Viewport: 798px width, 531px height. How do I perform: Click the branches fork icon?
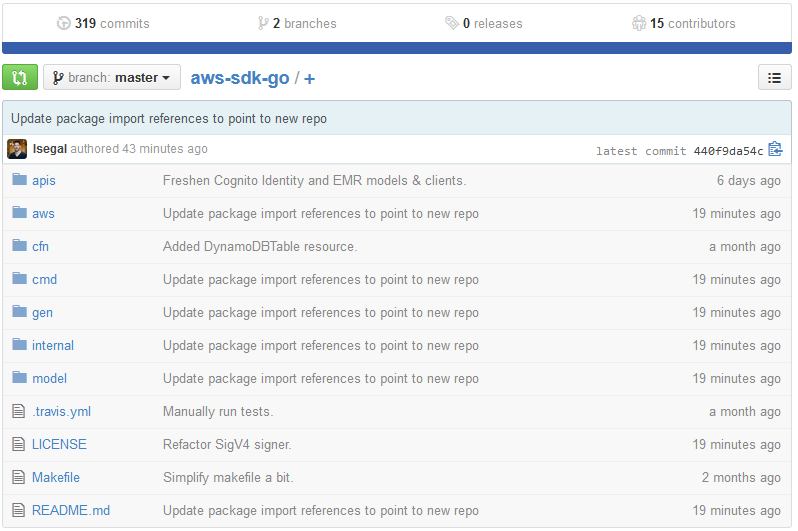pyautogui.click(x=263, y=23)
